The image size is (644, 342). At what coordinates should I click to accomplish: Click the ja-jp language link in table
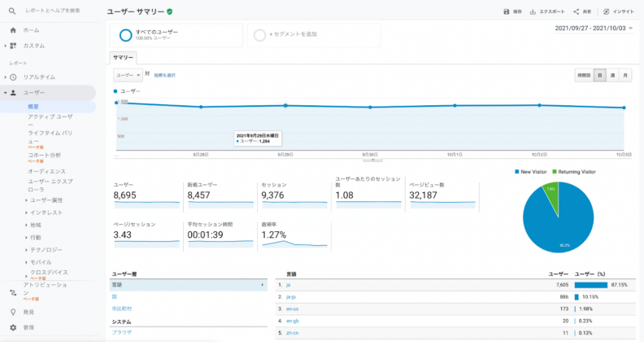coord(289,297)
